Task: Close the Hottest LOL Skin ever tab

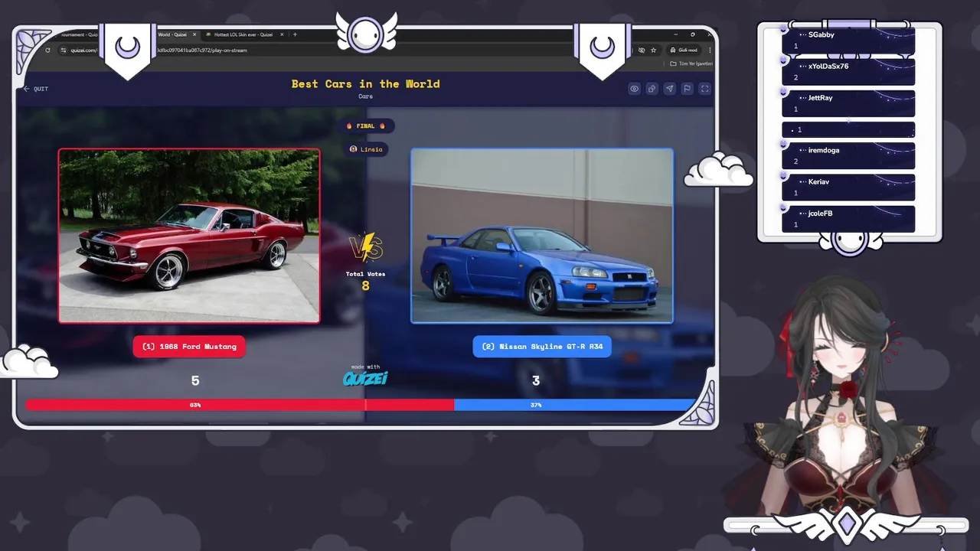Action: point(282,34)
